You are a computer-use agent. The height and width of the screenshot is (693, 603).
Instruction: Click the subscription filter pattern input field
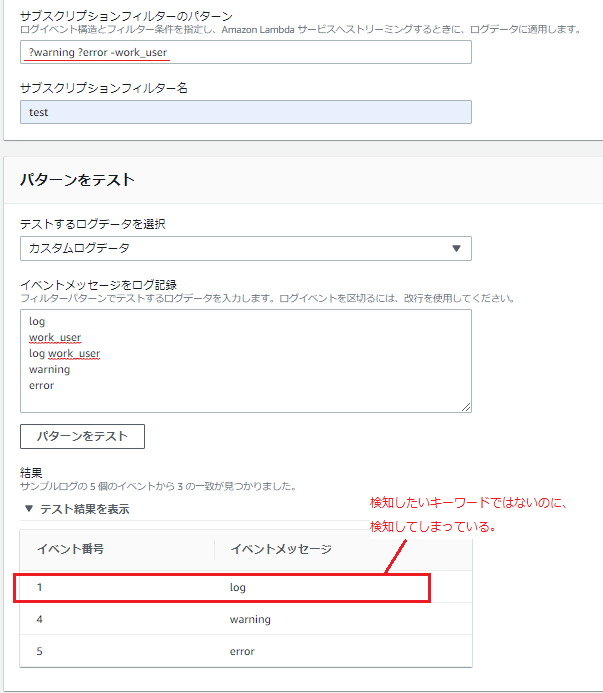pyautogui.click(x=246, y=52)
